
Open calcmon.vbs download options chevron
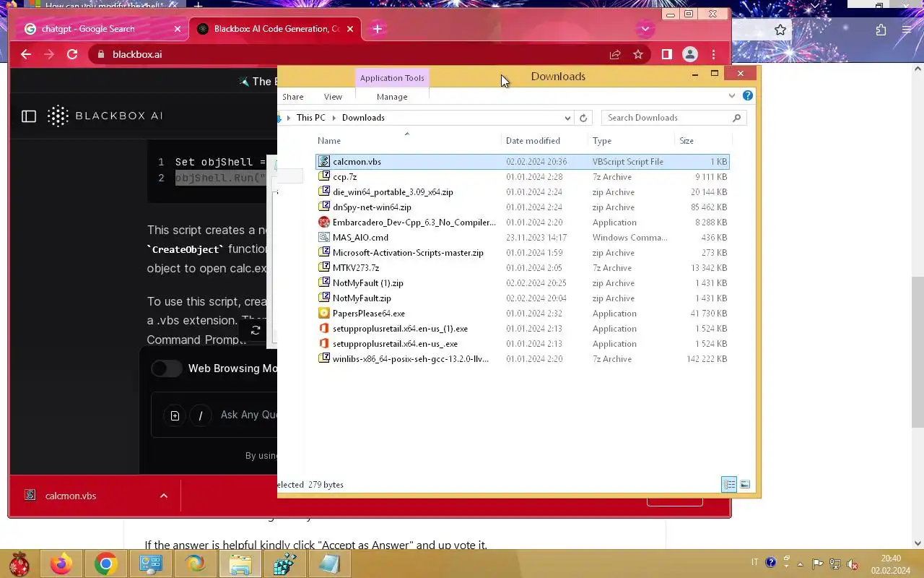(164, 496)
